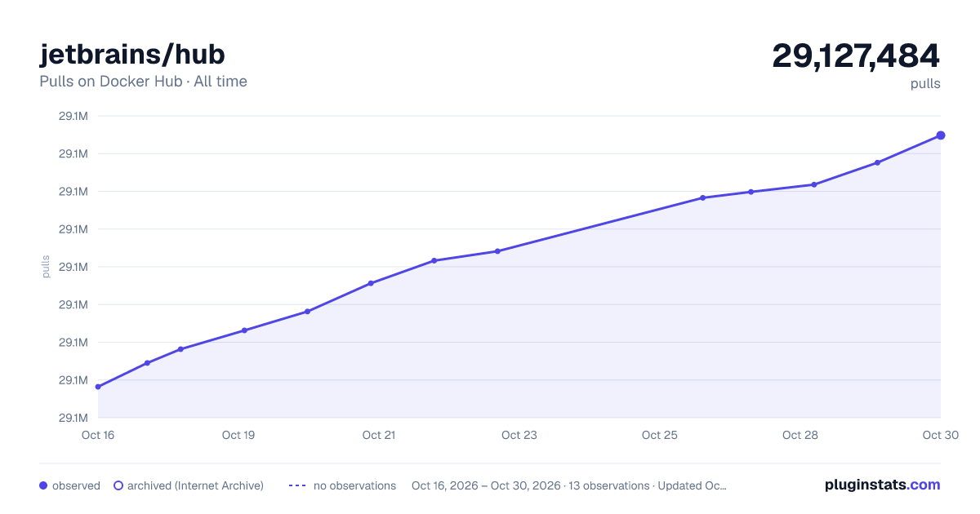
Task: Click the Oct 25 axis label
Action: click(x=660, y=435)
